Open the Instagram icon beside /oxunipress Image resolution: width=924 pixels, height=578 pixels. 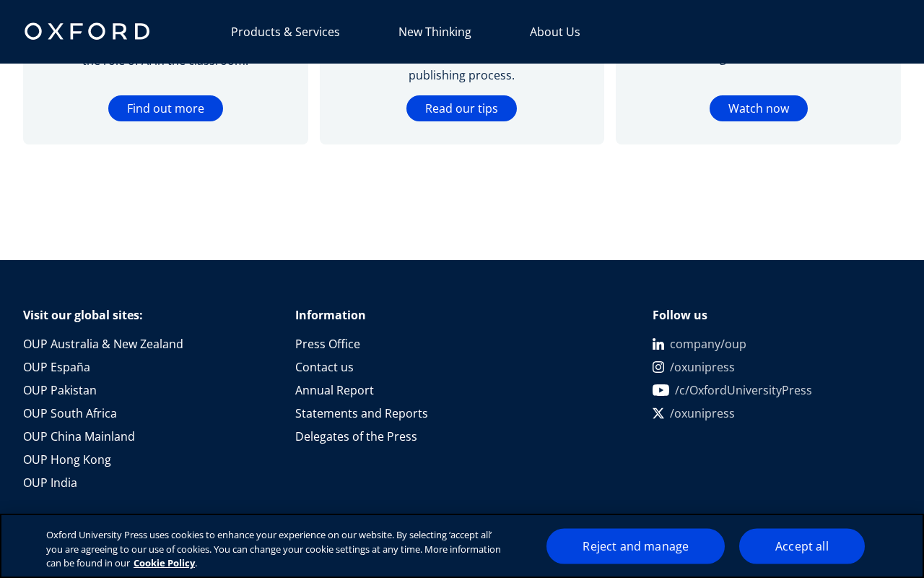point(658,367)
